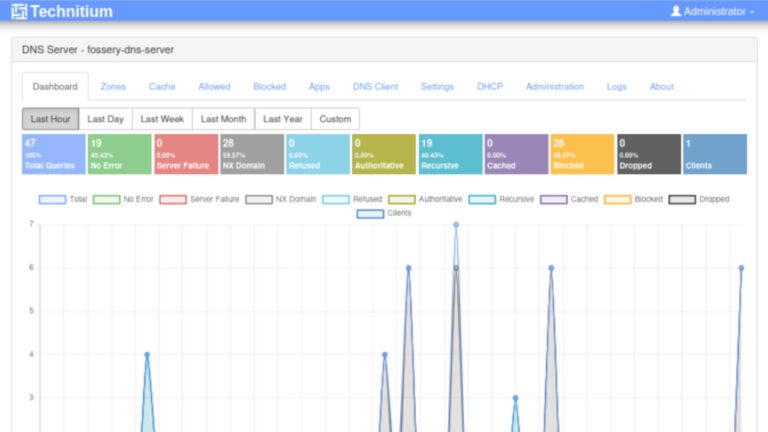
Task: Choose the Custom time range
Action: pyautogui.click(x=335, y=119)
